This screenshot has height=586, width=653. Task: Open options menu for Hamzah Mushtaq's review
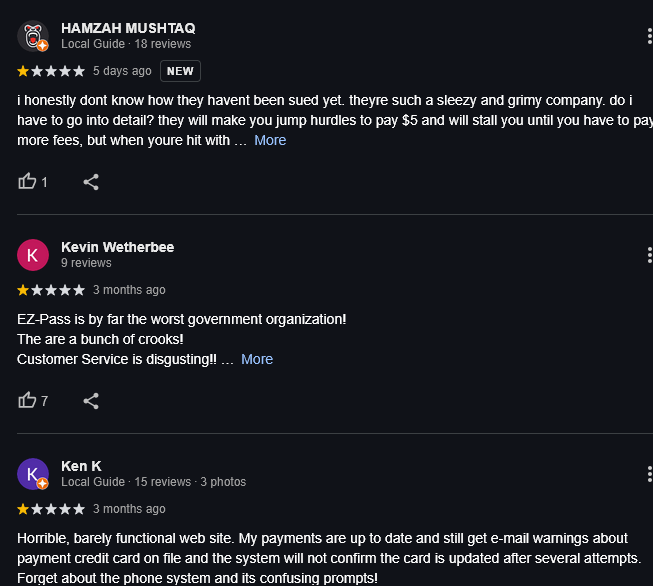[x=649, y=36]
